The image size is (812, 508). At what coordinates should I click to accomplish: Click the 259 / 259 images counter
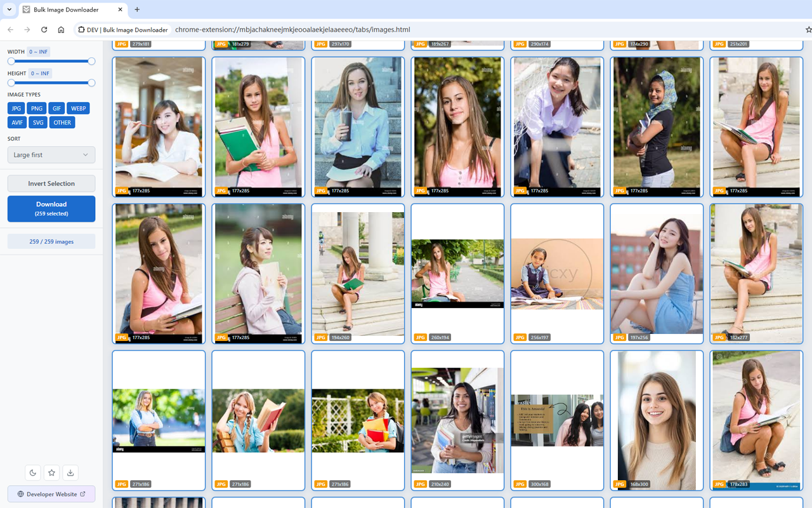pos(51,241)
